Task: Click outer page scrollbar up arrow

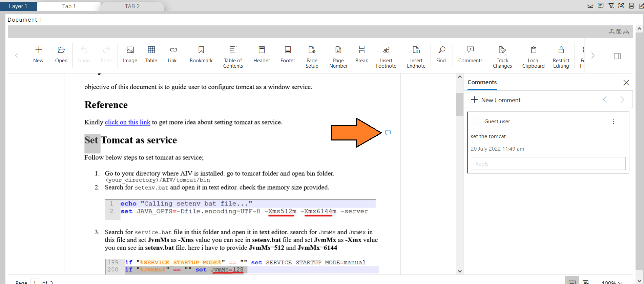Action: 639,29
